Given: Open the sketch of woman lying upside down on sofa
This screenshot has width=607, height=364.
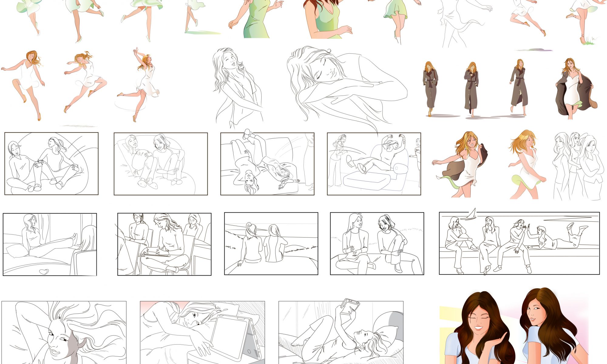Looking at the screenshot, I should pos(267,164).
